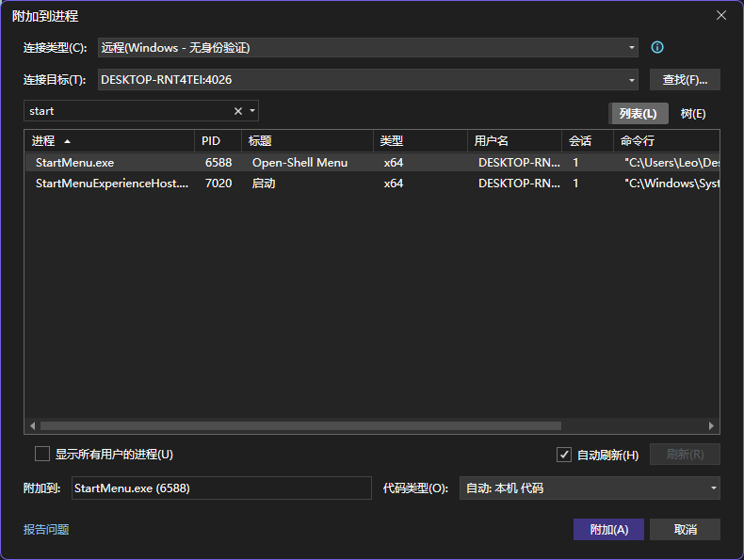Click the sort arrow on 进程 column
This screenshot has width=744, height=560.
(x=67, y=141)
